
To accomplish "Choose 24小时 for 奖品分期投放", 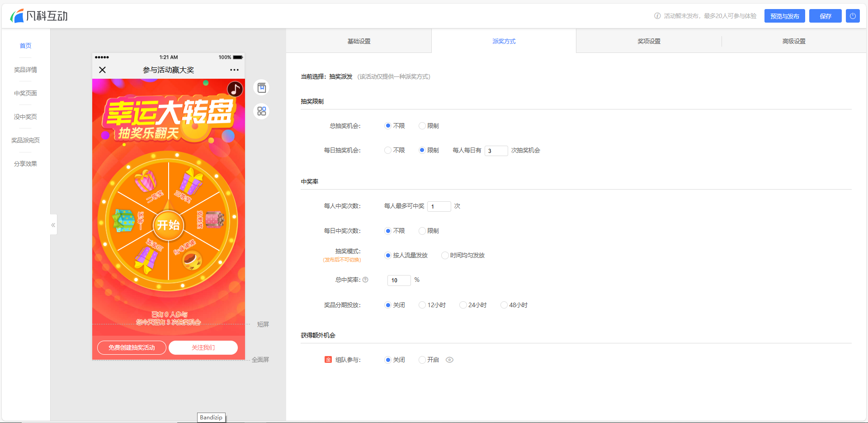I will coord(463,305).
